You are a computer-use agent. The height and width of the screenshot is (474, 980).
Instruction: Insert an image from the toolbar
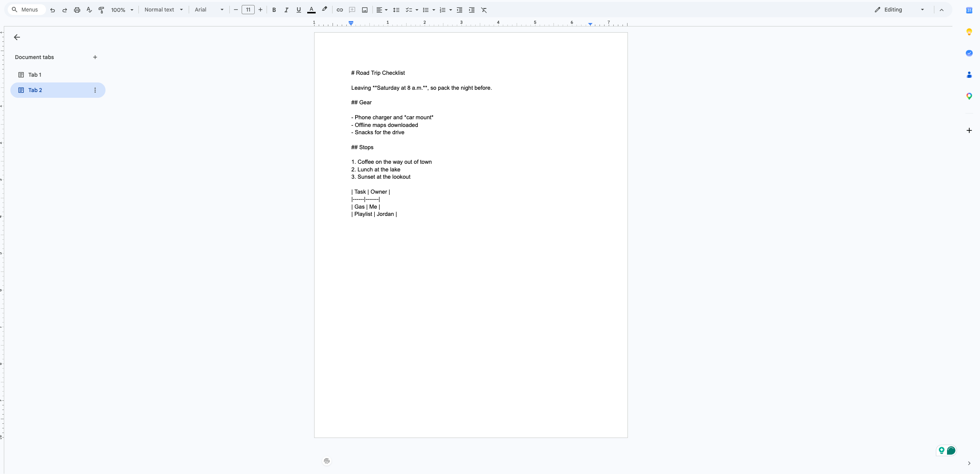(365, 10)
